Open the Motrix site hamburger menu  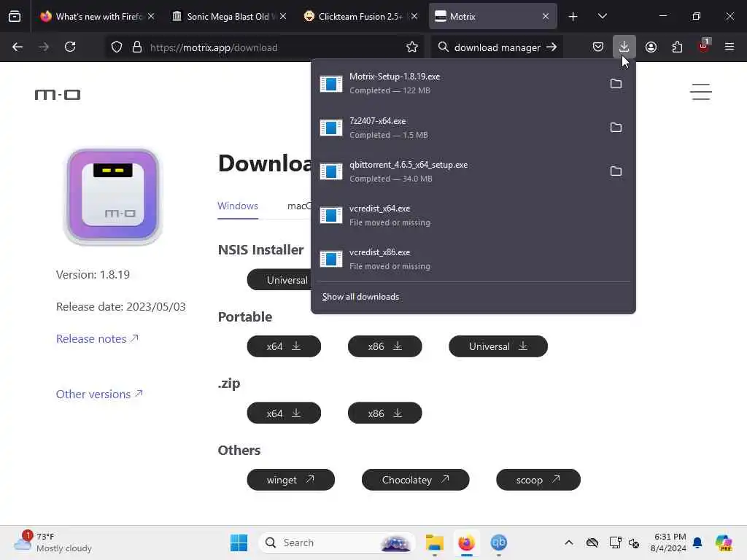click(701, 92)
